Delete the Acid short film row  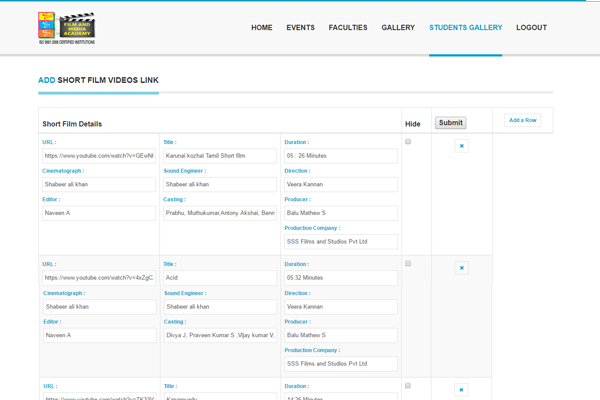click(461, 268)
